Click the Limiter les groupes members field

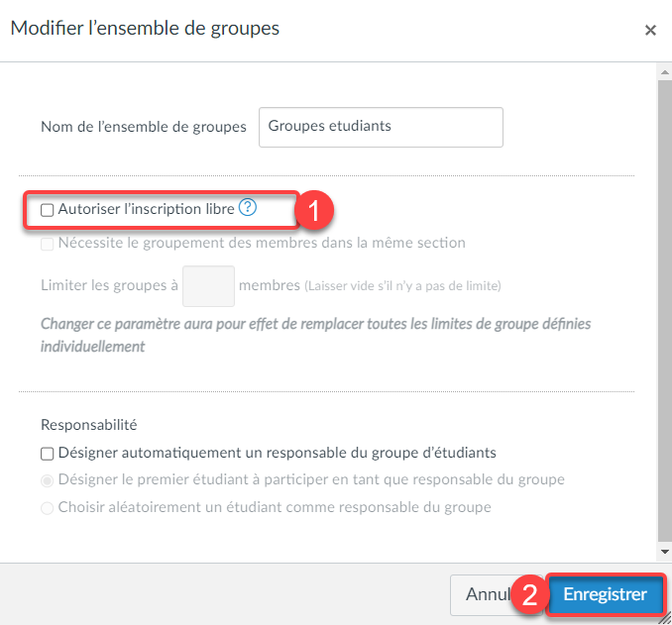tap(208, 286)
